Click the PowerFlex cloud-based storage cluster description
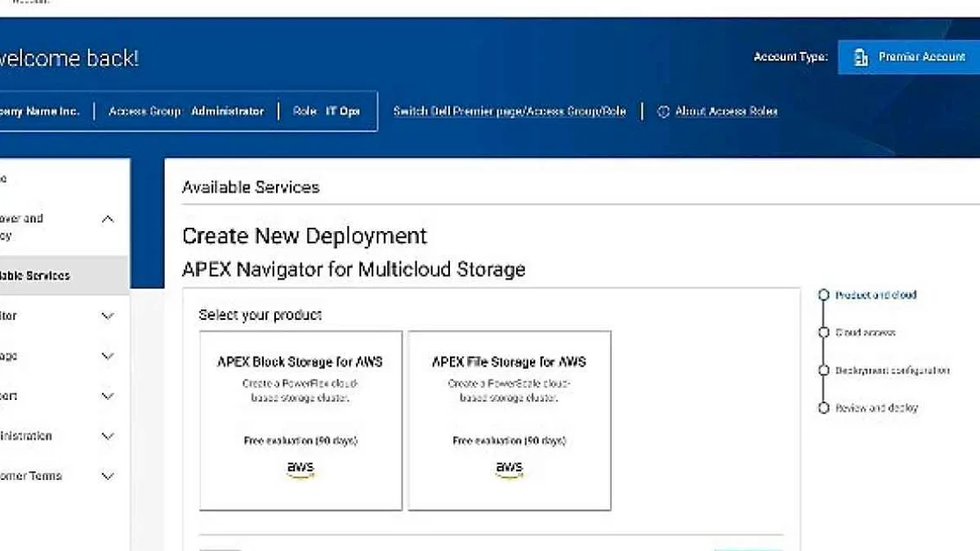This screenshot has width=980, height=551. coord(301,390)
